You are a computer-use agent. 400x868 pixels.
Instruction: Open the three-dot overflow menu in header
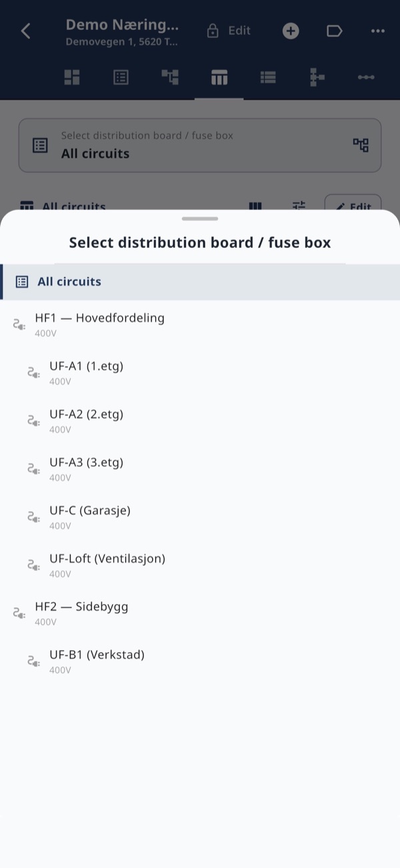pyautogui.click(x=378, y=31)
